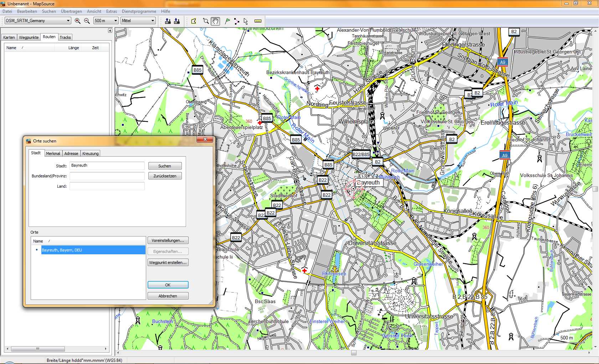Click the send to device icon
The height and width of the screenshot is (364, 599).
(168, 21)
